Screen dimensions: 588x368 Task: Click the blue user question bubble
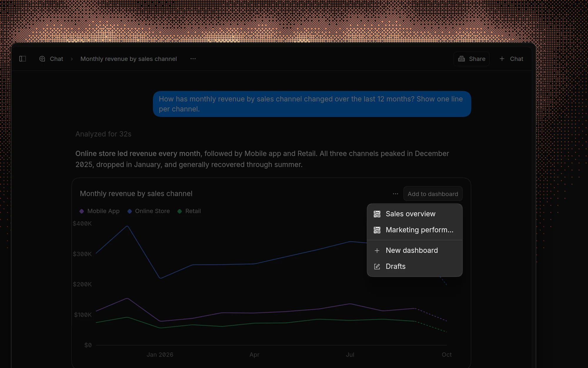coord(312,104)
